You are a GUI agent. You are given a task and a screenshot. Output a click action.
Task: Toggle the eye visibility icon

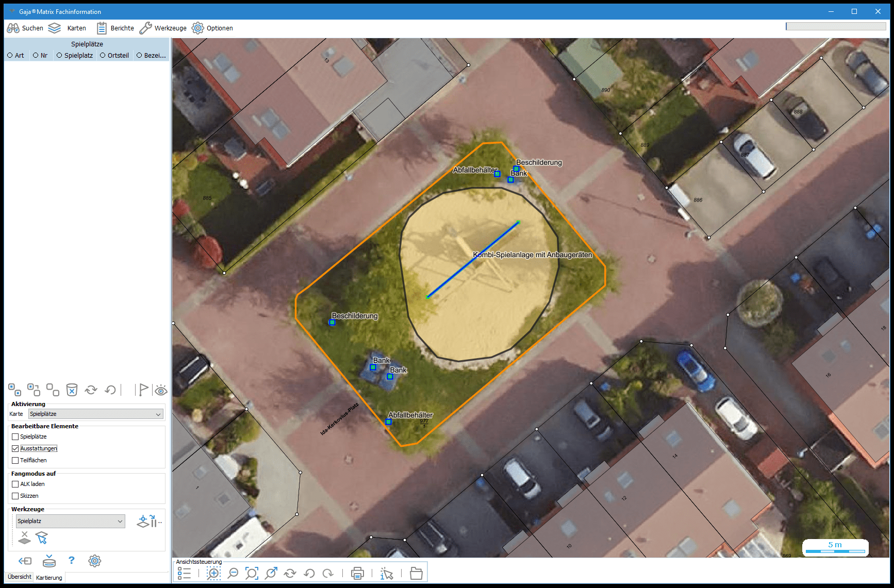click(161, 390)
